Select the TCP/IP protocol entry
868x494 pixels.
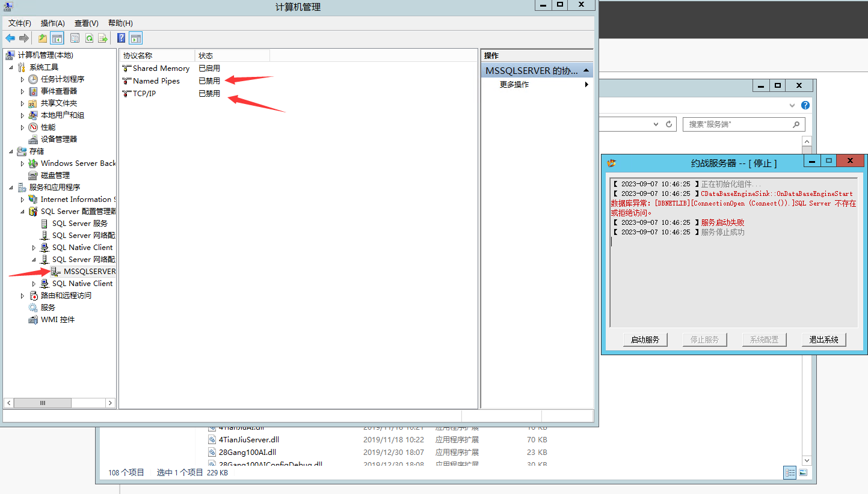pos(144,94)
